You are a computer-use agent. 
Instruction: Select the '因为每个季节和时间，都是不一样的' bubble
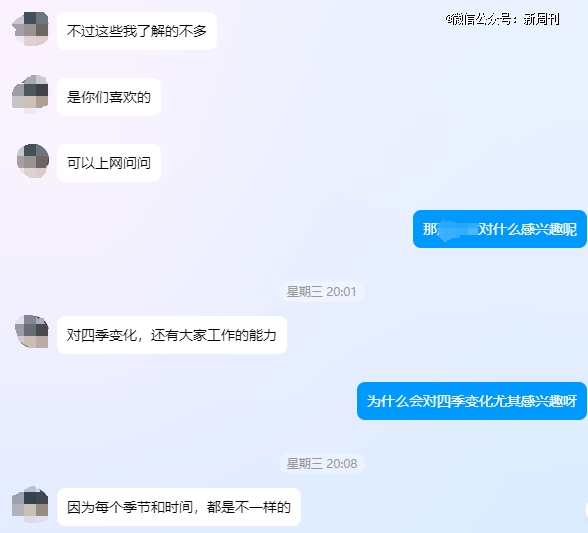179,507
